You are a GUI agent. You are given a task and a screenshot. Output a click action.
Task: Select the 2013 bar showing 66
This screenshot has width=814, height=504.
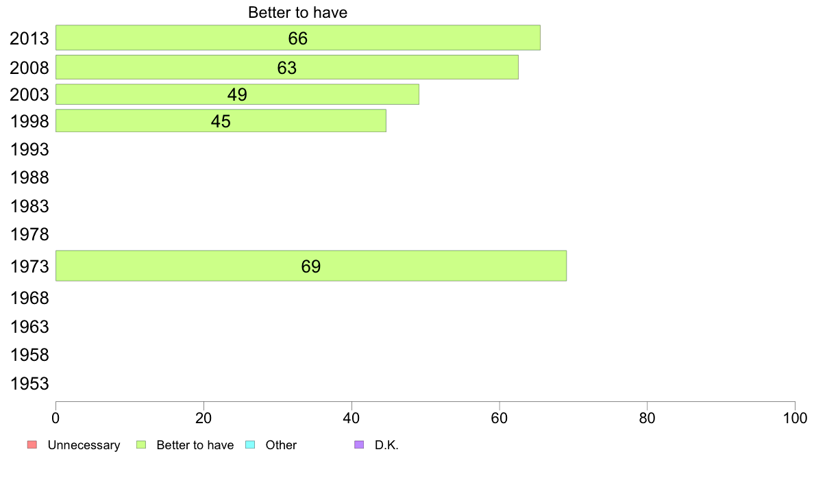pyautogui.click(x=298, y=38)
